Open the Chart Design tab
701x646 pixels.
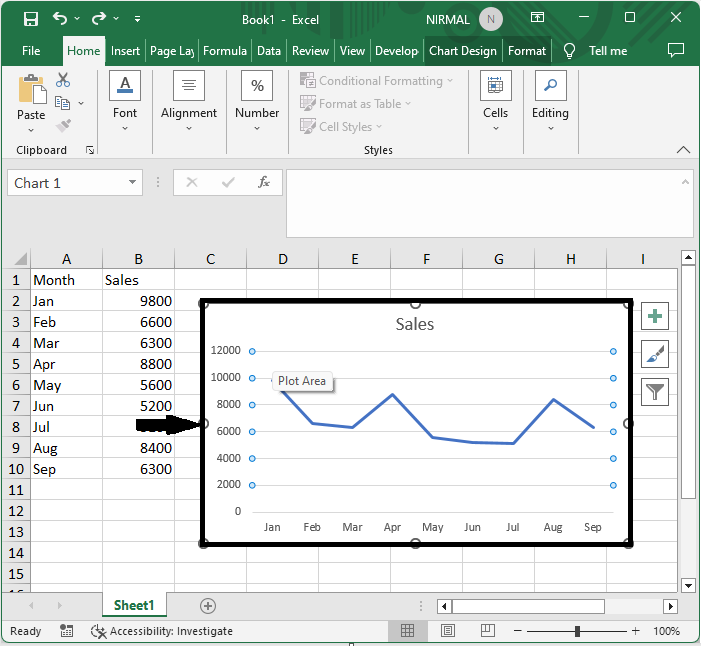pos(462,51)
